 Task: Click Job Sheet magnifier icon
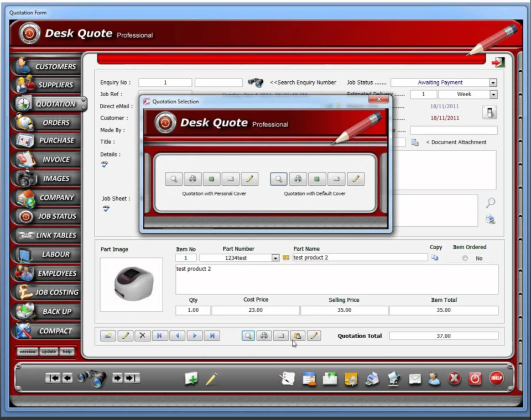(491, 203)
